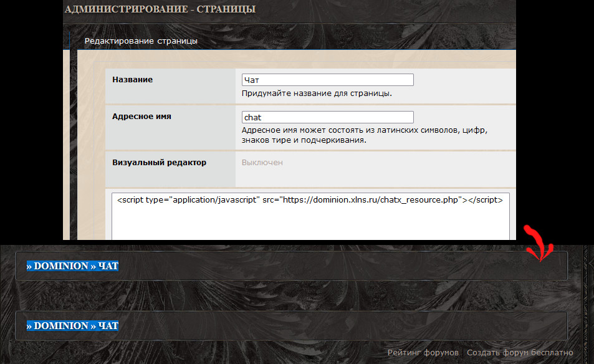Click the Визуальный редактор label

tap(159, 163)
